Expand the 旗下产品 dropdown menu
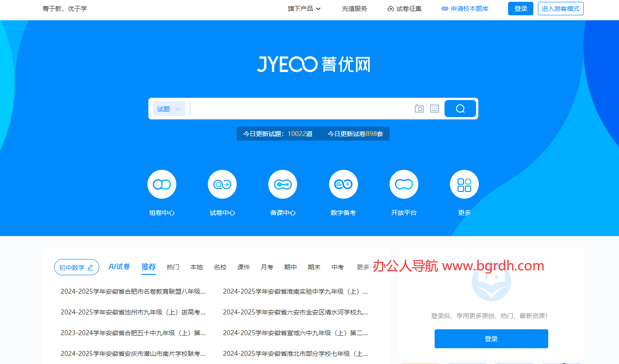 pos(304,9)
